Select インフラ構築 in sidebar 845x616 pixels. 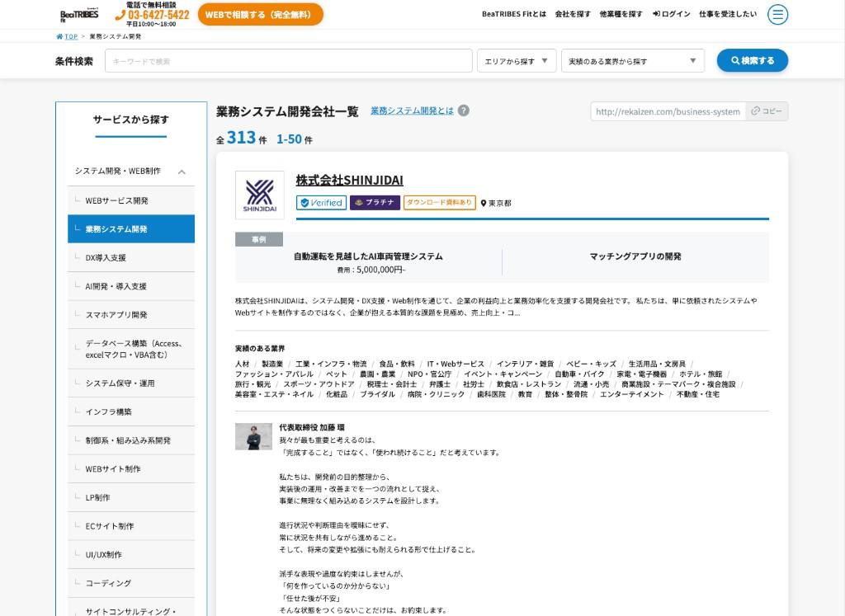(x=131, y=411)
